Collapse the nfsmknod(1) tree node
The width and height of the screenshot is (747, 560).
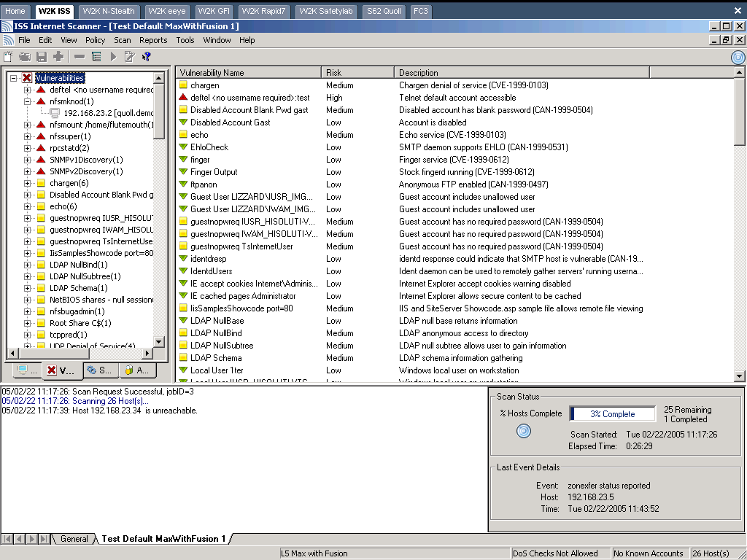coord(27,101)
